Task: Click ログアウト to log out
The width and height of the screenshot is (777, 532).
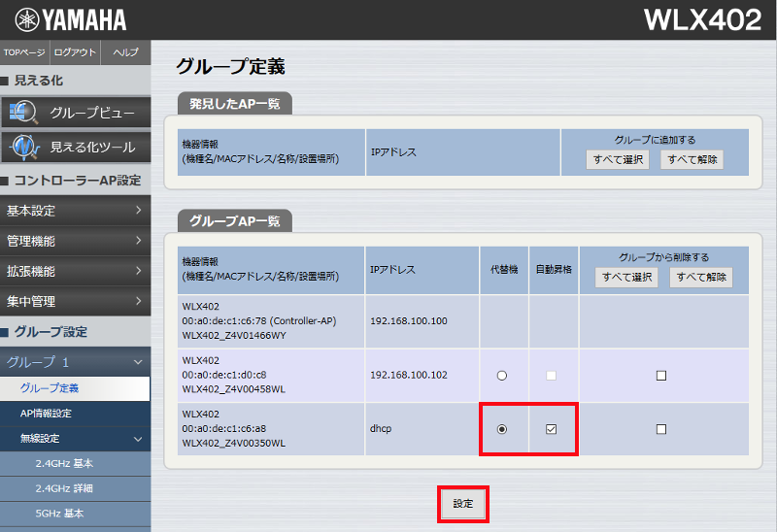Action: [75, 52]
